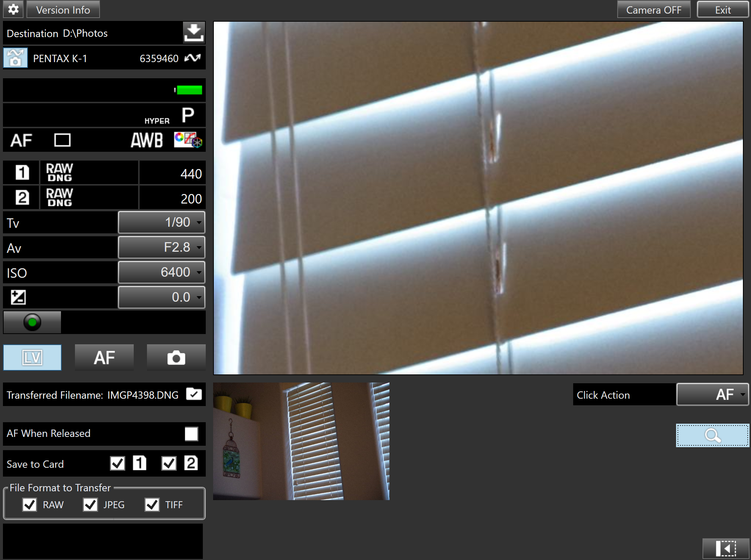The height and width of the screenshot is (560, 751).
Task: Open the Tv shutter speed dropdown
Action: [162, 222]
